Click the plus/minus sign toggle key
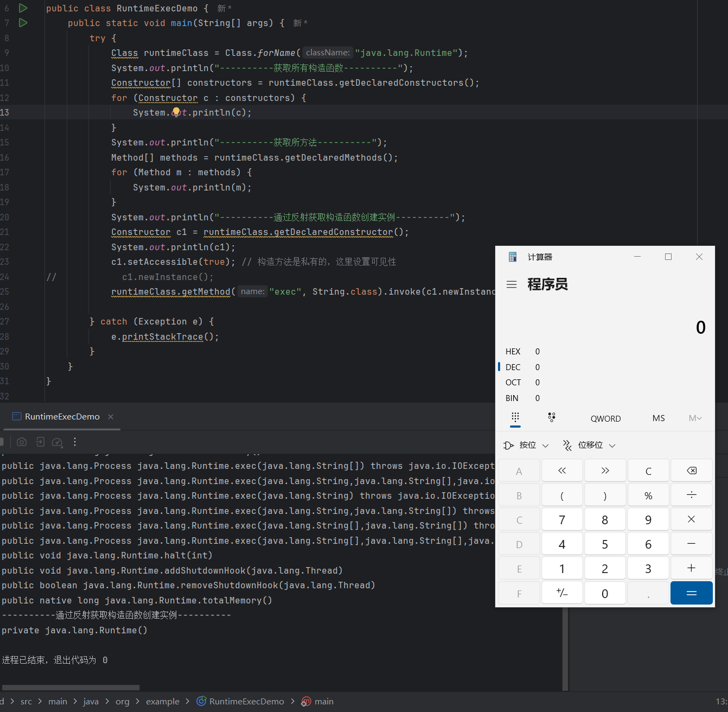728x712 pixels. [x=562, y=593]
